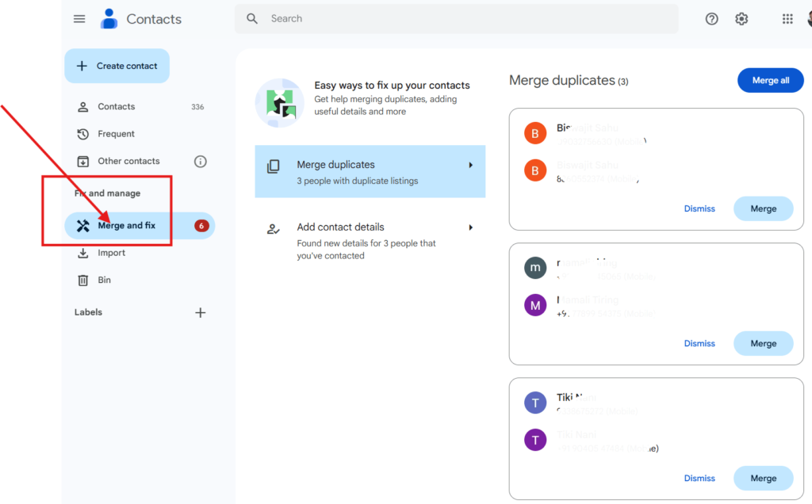
Task: Click 'Easy ways to fix up your contacts'
Action: tap(392, 85)
